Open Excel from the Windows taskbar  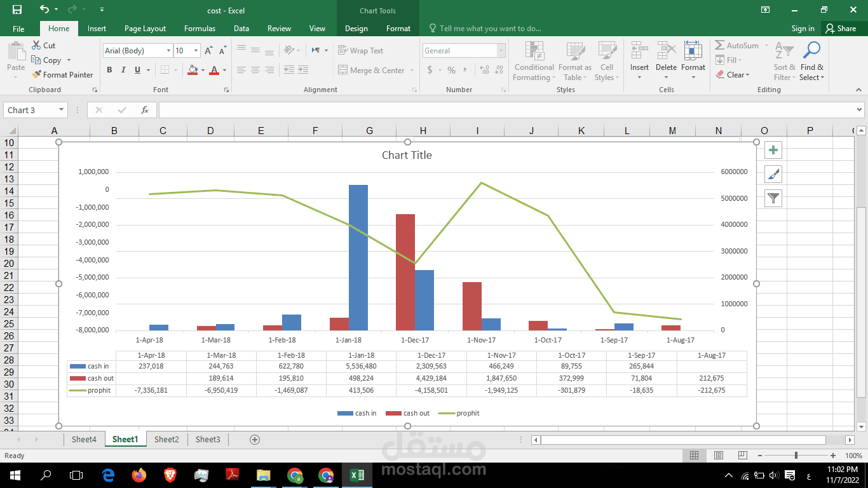(x=356, y=475)
